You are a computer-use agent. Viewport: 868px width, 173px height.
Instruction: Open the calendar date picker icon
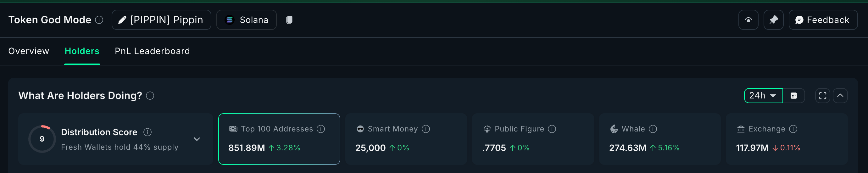[793, 96]
